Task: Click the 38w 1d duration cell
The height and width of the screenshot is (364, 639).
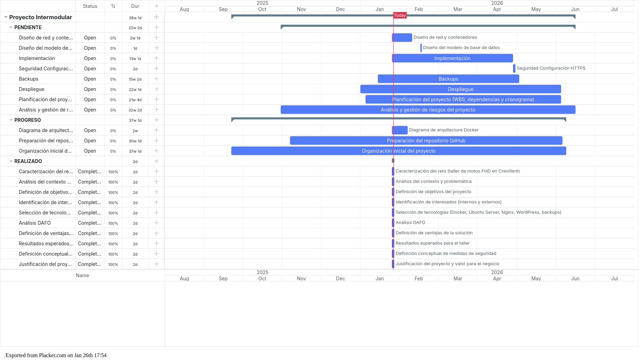Action: [x=135, y=17]
